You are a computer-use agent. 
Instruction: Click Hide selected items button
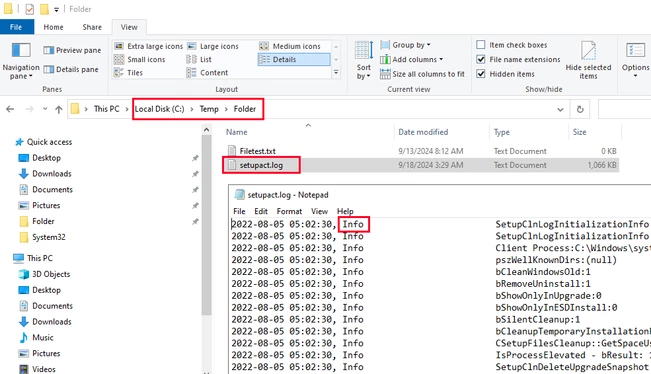[x=588, y=61]
